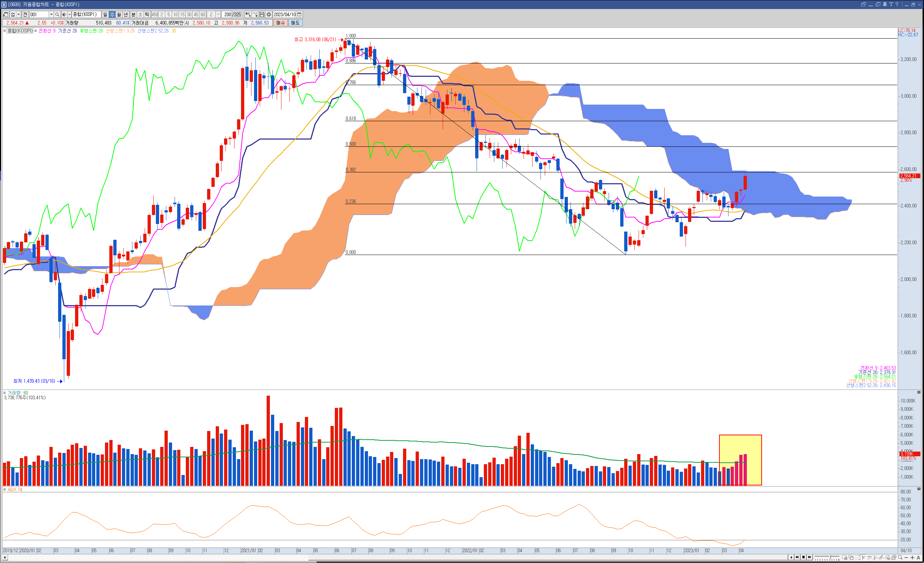The width and height of the screenshot is (924, 563).
Task: Click the save chart floppy-disk icon
Action: click(x=262, y=15)
